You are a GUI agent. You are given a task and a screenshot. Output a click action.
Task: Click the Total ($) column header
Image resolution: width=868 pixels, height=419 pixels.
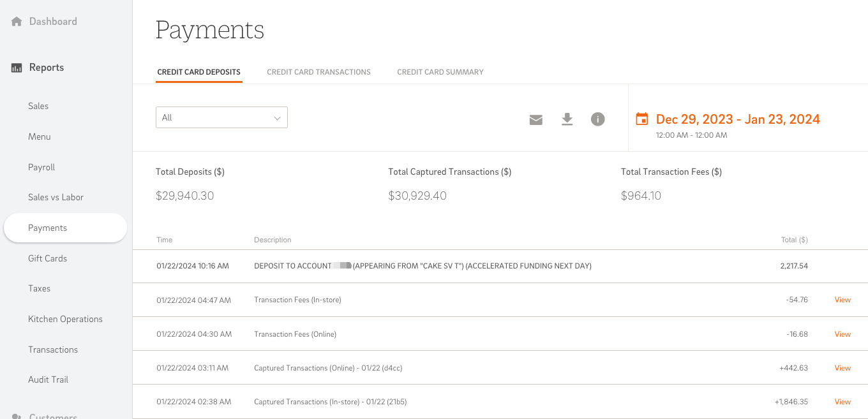click(795, 240)
